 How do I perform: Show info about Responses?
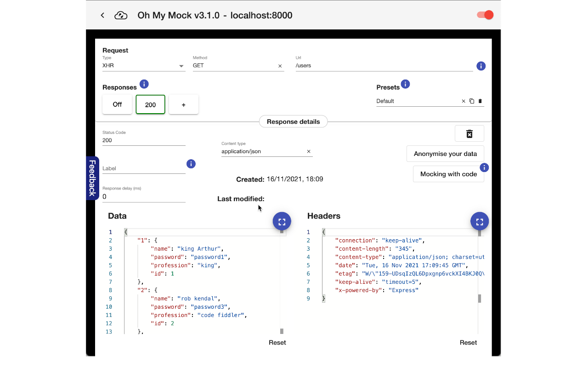(144, 84)
